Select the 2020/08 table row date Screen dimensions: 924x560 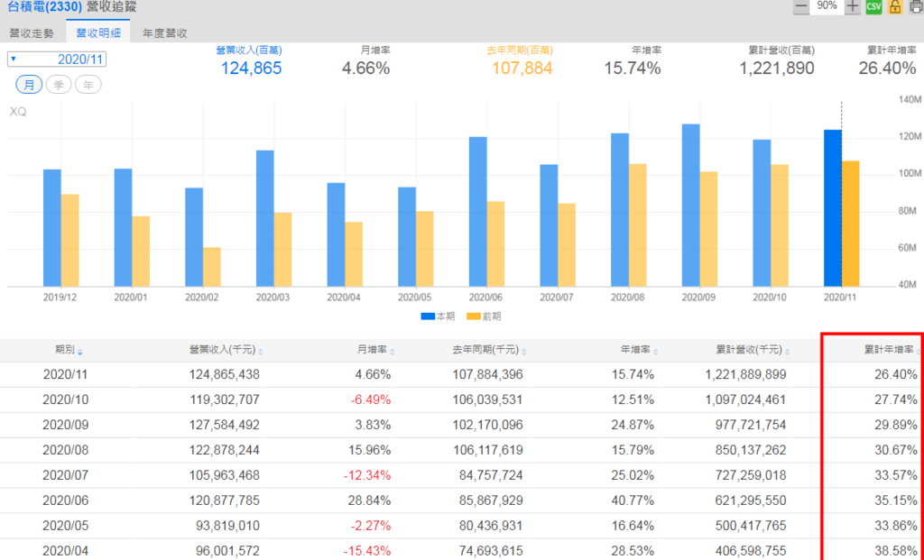65,450
